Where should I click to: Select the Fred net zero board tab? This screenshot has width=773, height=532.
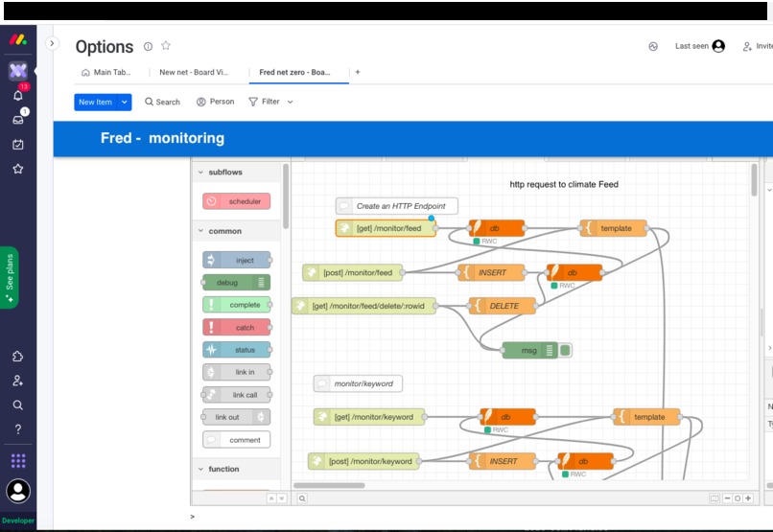tap(294, 73)
